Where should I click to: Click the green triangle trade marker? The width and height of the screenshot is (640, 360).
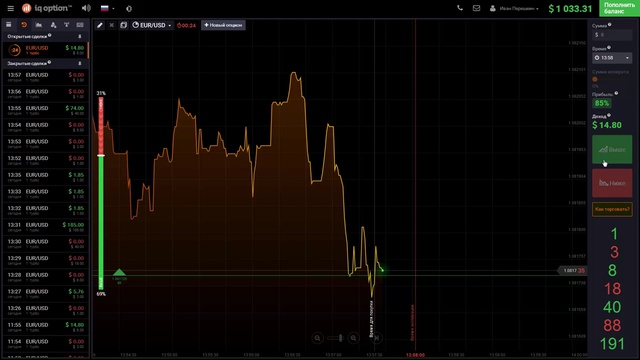pos(119,272)
